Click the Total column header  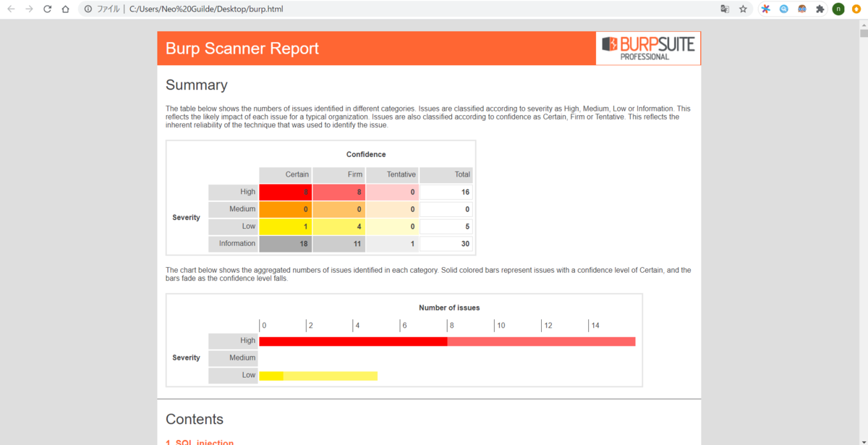tap(446, 174)
